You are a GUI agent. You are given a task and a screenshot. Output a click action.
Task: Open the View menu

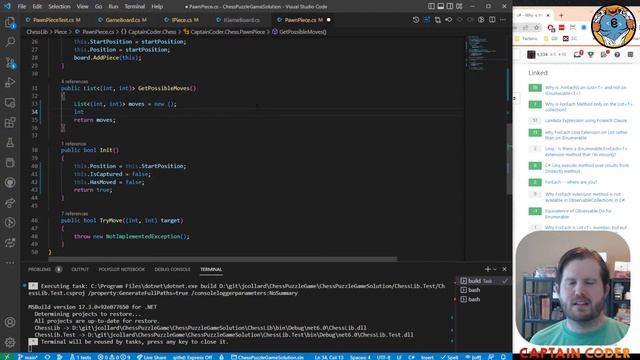tap(82, 7)
